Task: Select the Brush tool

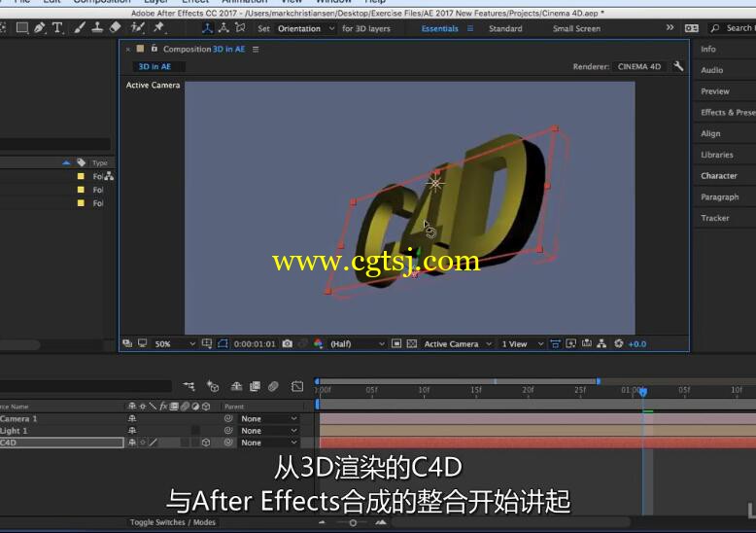Action: pyautogui.click(x=80, y=28)
